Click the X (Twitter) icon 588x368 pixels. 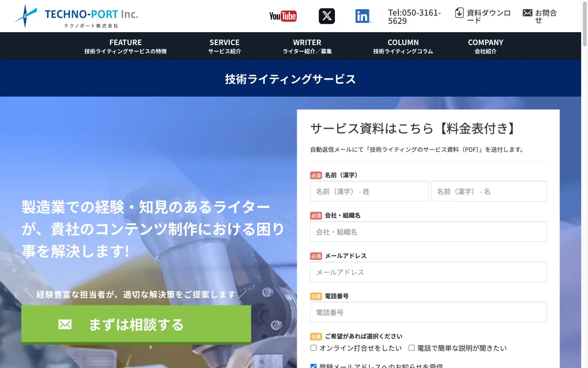tap(327, 16)
